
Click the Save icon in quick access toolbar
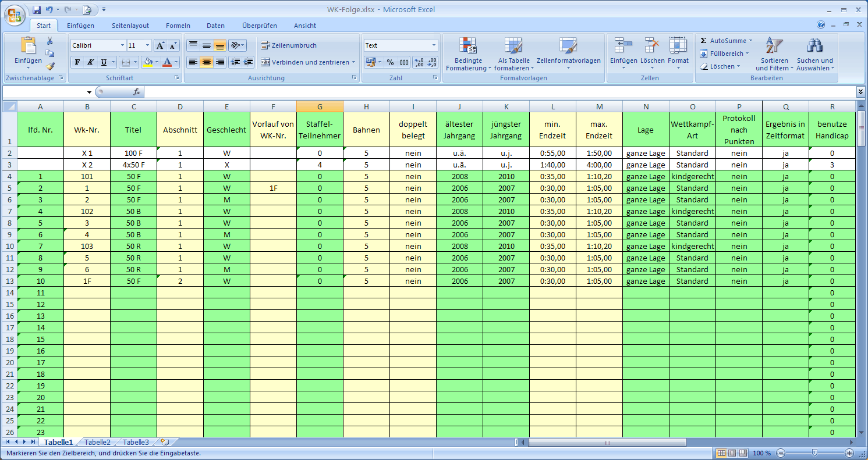click(37, 10)
